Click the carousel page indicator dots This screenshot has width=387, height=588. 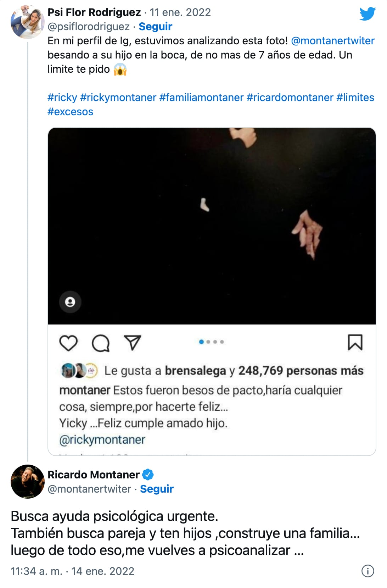coord(212,342)
